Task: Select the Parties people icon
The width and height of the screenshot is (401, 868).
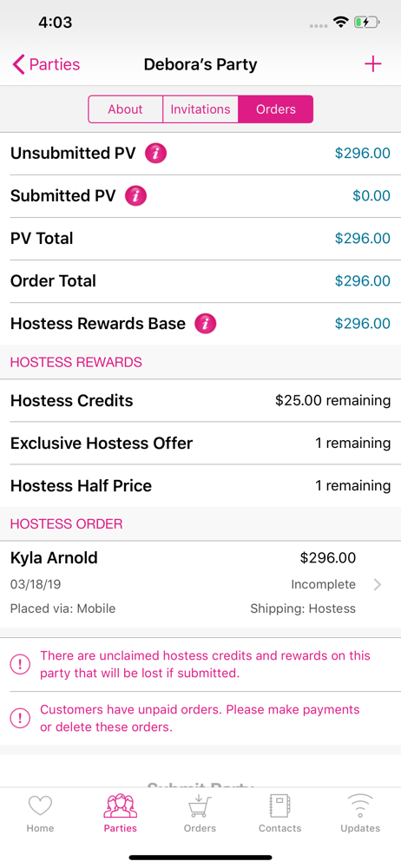Action: pyautogui.click(x=120, y=806)
